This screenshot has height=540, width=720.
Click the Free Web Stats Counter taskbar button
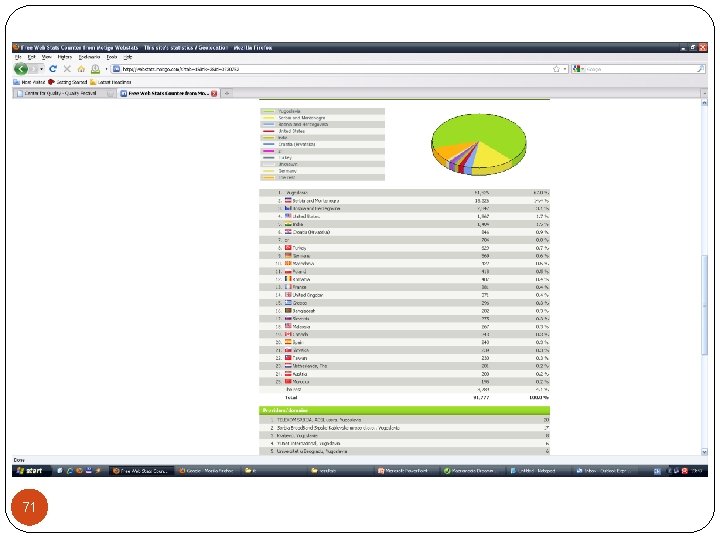(141, 471)
